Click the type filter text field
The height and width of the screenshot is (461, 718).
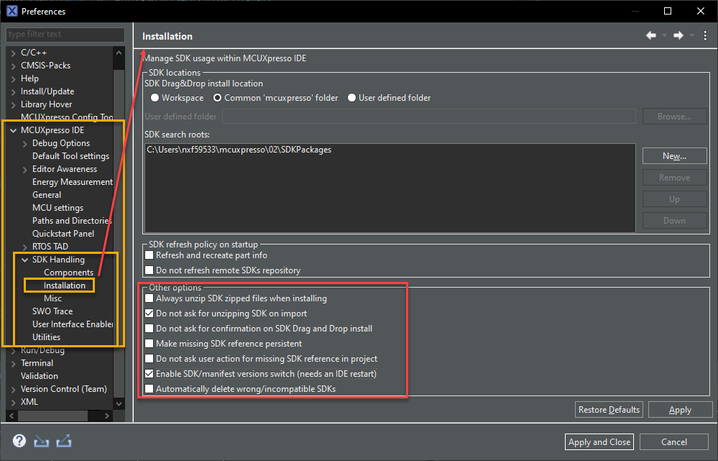(64, 35)
